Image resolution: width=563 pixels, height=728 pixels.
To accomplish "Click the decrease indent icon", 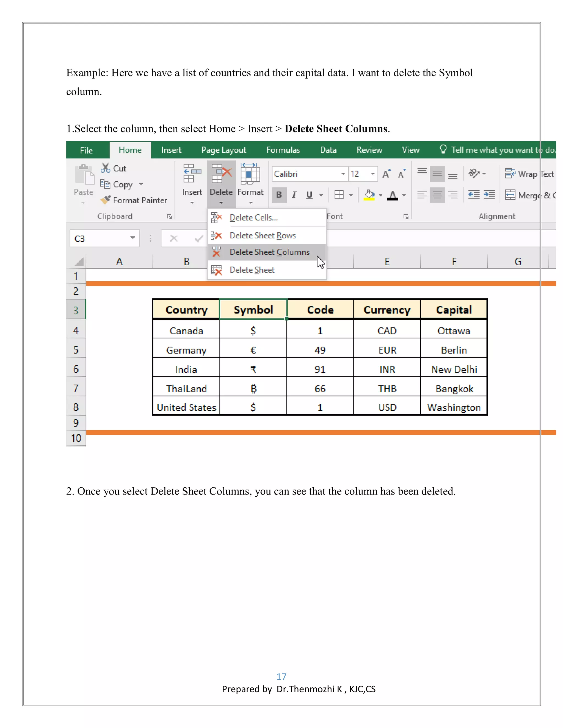I will click(474, 195).
